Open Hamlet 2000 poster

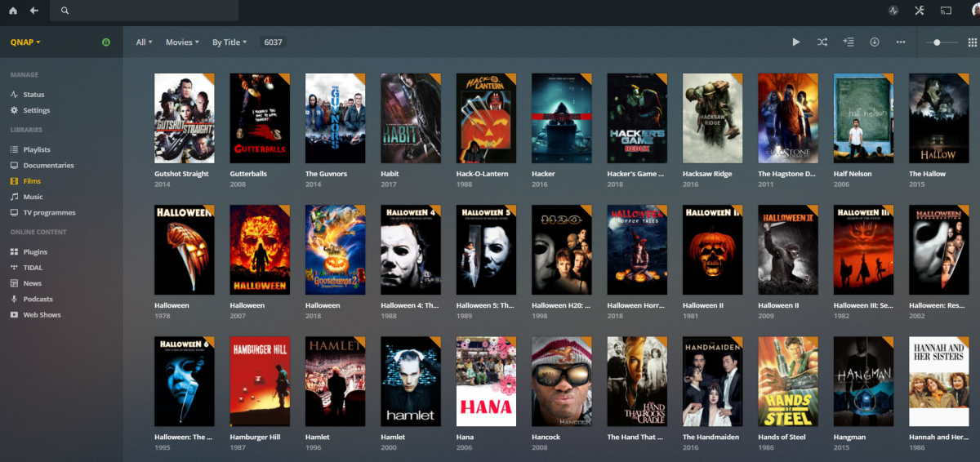point(411,381)
